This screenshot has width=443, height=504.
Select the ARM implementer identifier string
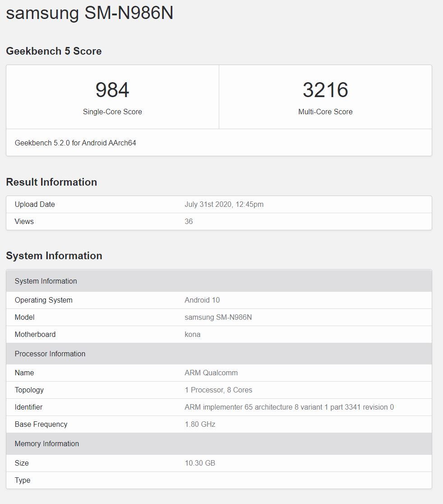(x=289, y=407)
